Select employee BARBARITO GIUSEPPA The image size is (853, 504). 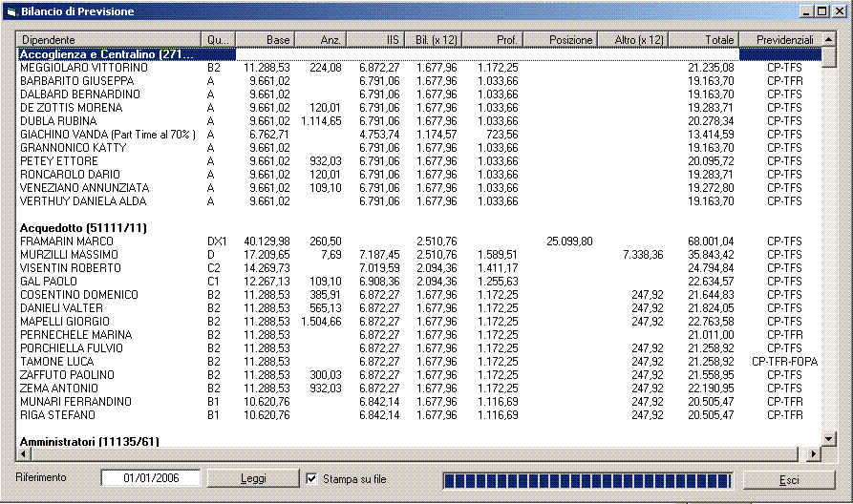tap(76, 81)
